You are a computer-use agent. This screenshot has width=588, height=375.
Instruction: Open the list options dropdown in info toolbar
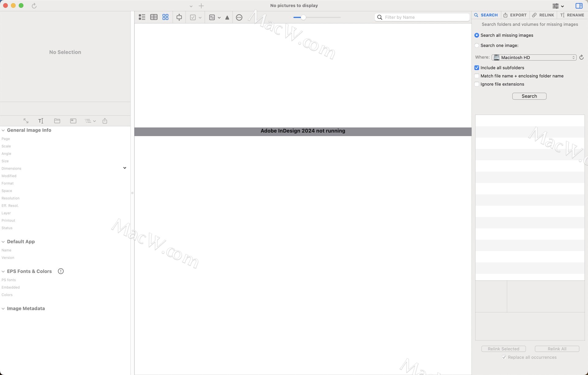[90, 121]
